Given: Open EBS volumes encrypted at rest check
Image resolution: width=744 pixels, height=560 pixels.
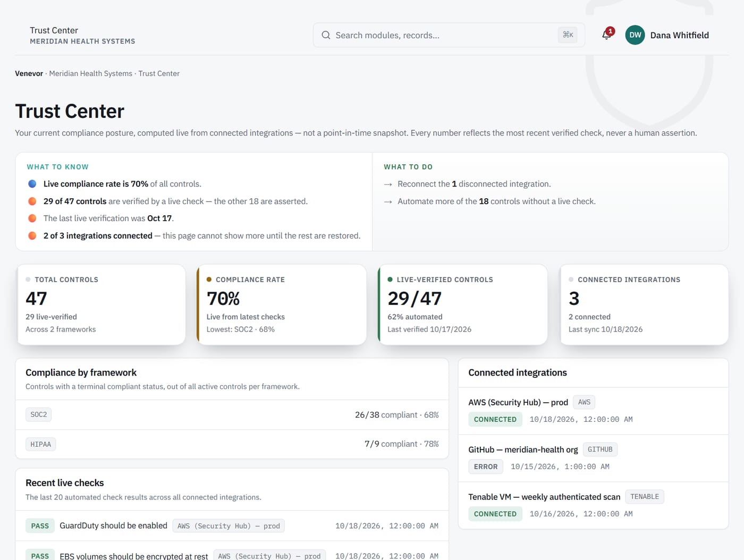Looking at the screenshot, I should pos(133,556).
